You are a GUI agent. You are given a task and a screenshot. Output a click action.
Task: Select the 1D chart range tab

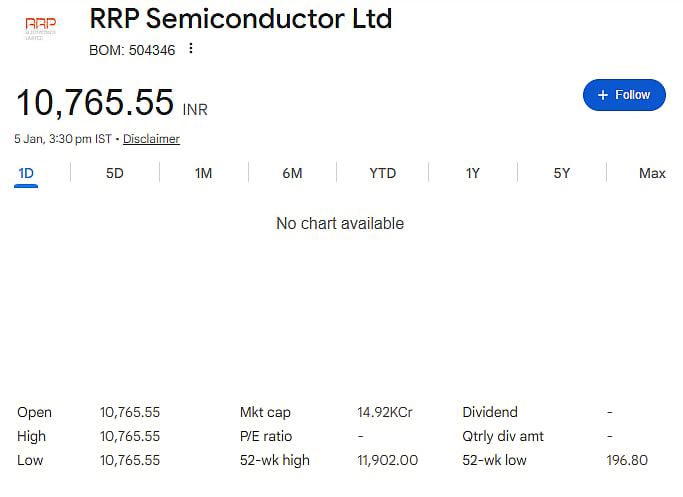tap(26, 173)
